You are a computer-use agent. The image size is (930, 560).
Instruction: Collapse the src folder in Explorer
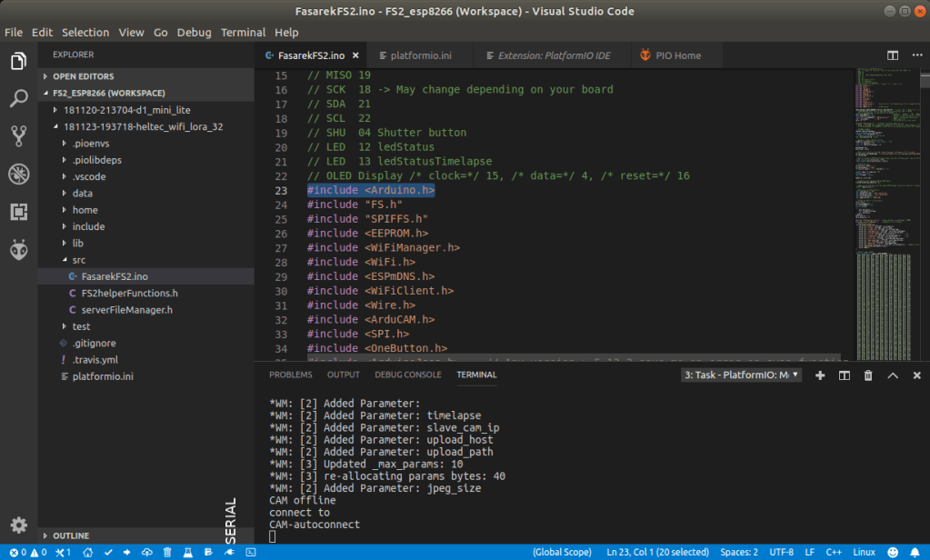[x=78, y=259]
